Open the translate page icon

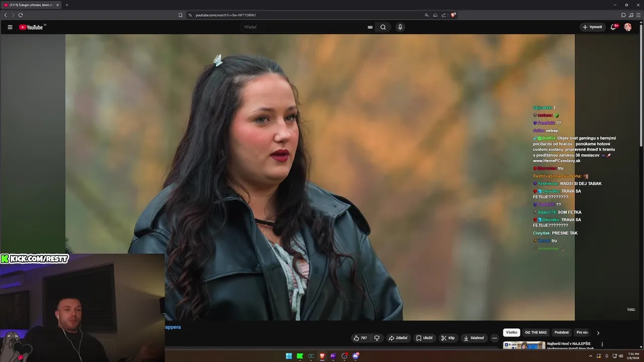point(427,15)
